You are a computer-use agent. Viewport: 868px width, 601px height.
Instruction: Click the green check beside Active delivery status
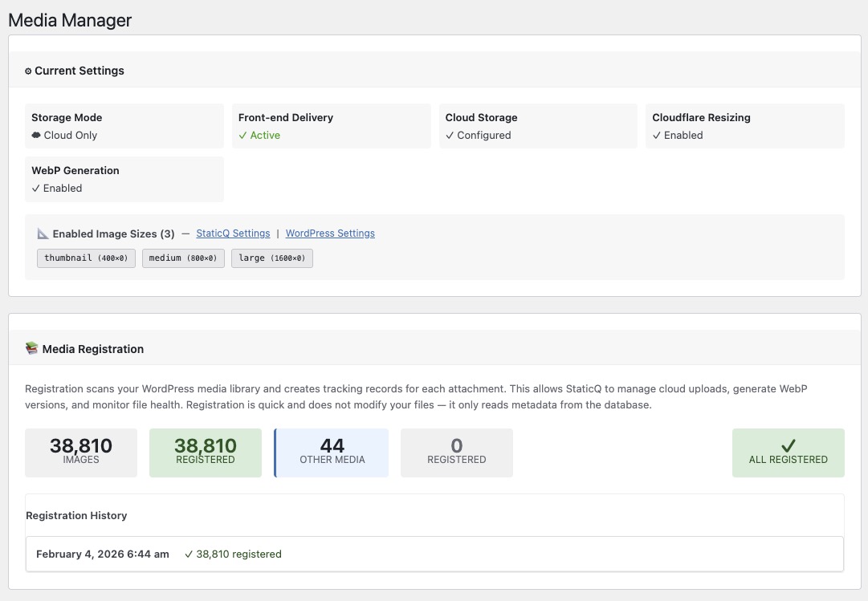(242, 136)
